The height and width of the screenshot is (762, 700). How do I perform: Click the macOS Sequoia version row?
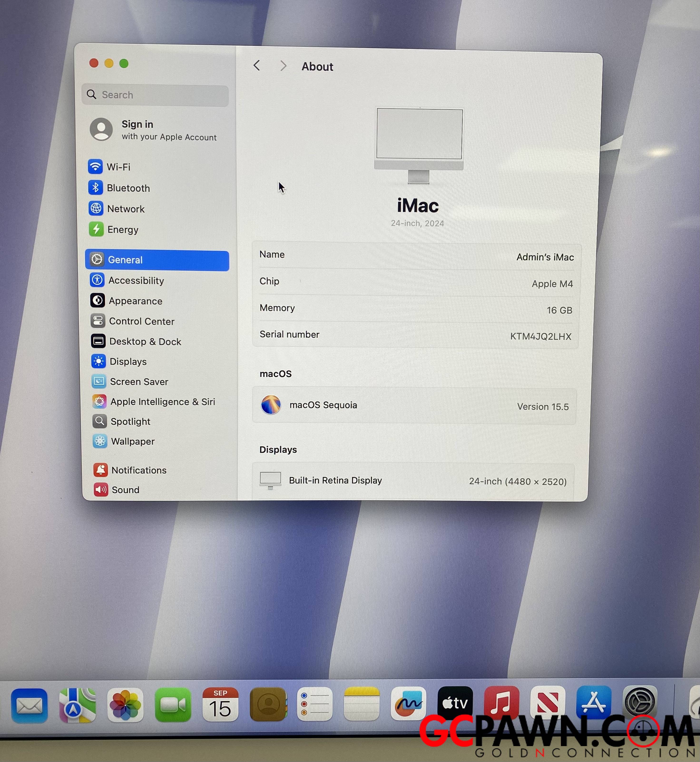click(414, 405)
